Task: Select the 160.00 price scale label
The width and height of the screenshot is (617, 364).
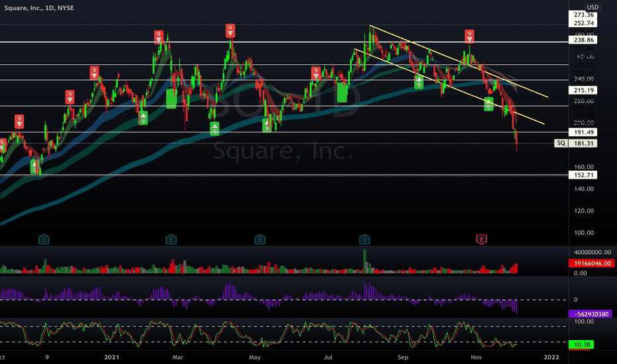Action: (583, 167)
